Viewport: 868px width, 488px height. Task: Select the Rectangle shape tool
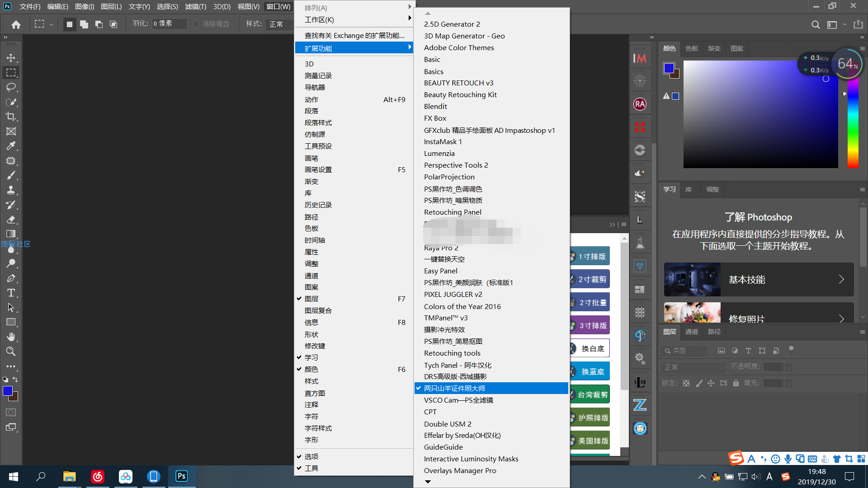click(x=11, y=322)
